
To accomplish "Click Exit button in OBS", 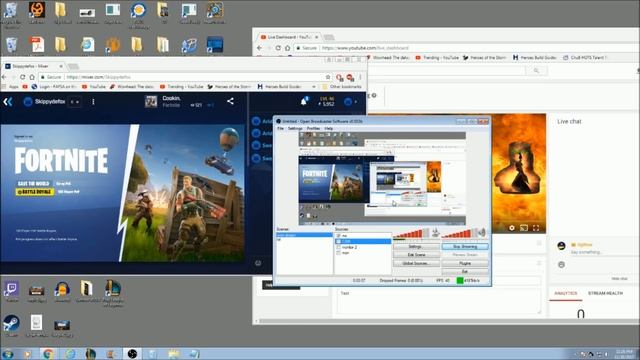I will tap(465, 271).
